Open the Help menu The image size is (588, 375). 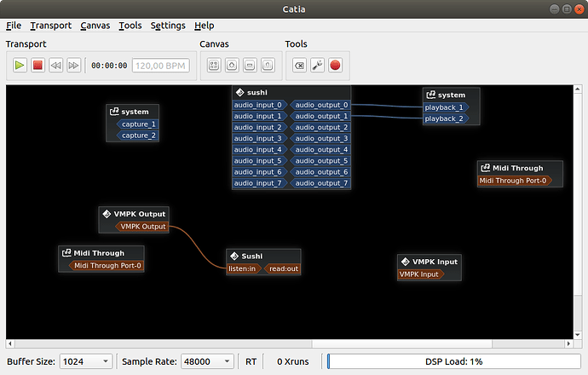(x=204, y=26)
